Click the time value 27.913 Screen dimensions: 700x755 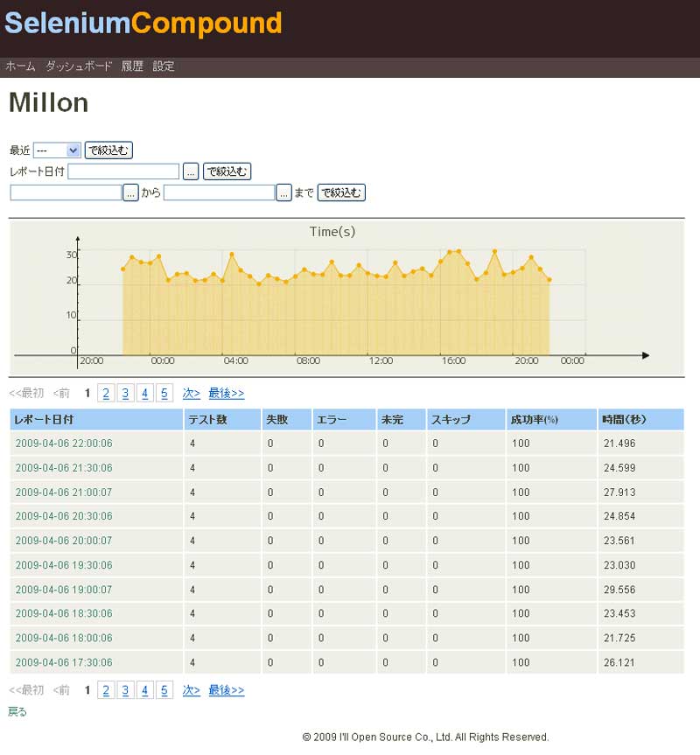(x=619, y=493)
